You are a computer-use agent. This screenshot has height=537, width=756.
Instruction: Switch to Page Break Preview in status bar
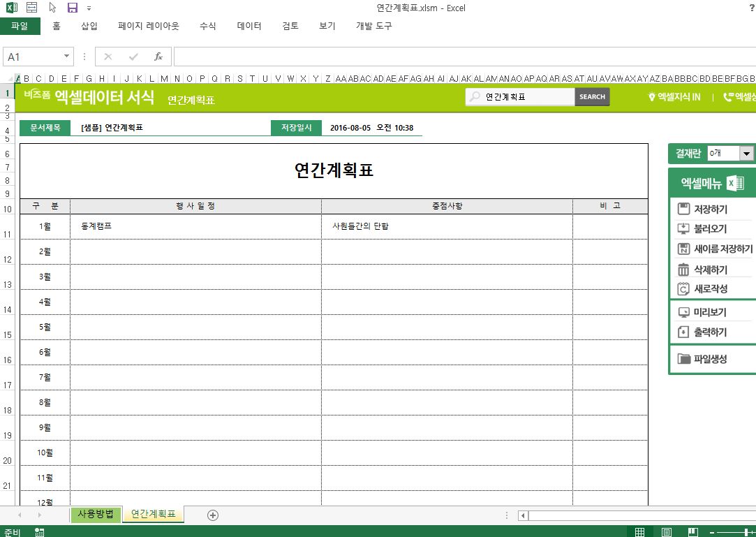tap(693, 531)
